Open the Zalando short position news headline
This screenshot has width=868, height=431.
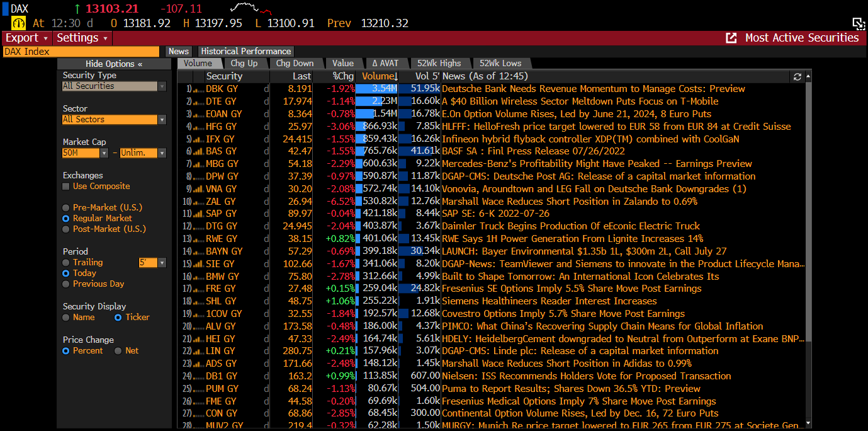point(570,202)
